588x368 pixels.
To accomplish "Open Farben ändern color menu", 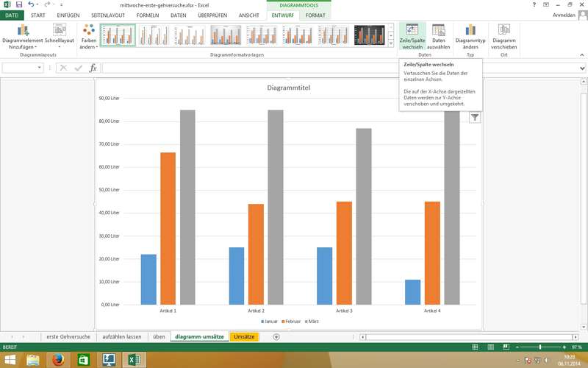I will 88,35.
